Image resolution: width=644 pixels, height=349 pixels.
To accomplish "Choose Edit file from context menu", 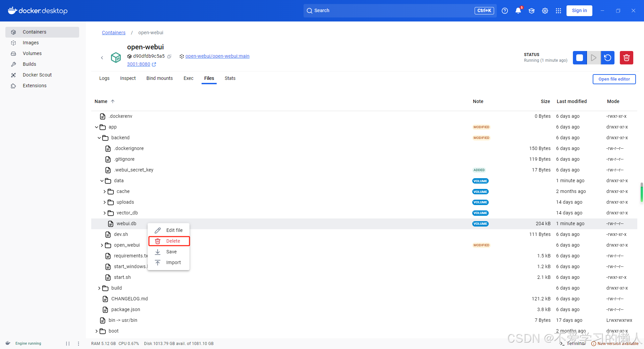I will click(169, 230).
